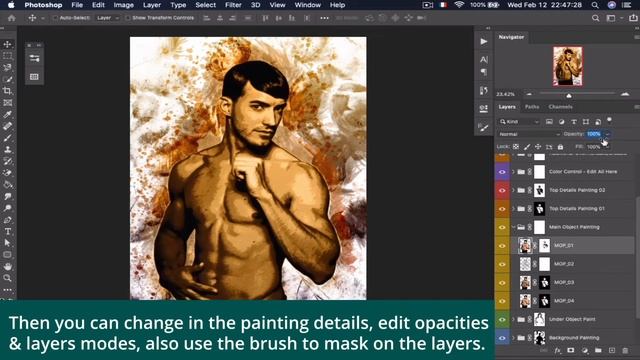Toggle the Auto-Select checkbox
This screenshot has width=640, height=360.
(56, 18)
